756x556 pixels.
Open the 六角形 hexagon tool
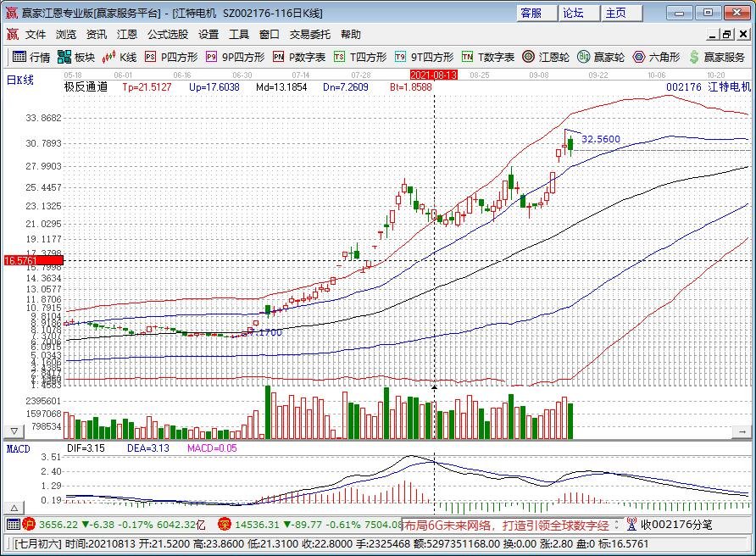[x=656, y=57]
